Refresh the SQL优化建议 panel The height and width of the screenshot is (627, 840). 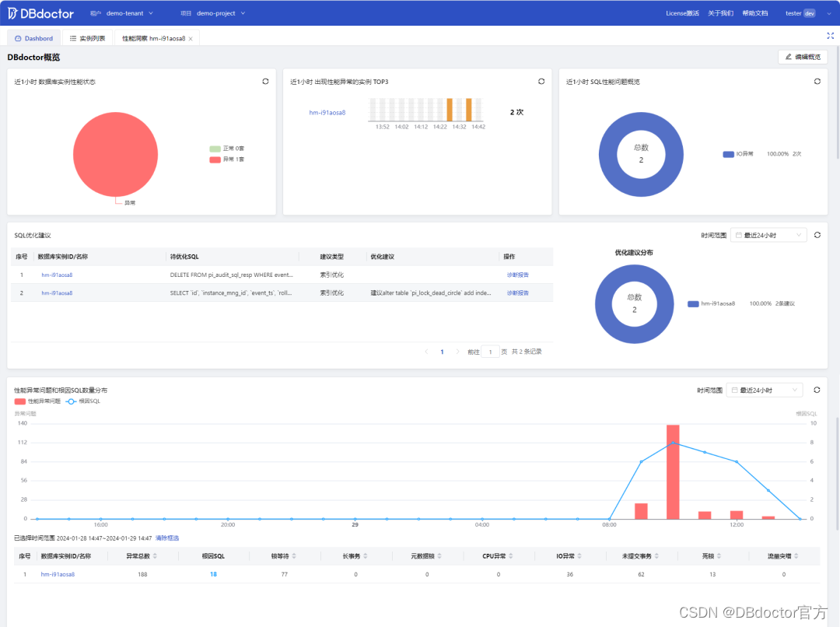pyautogui.click(x=817, y=235)
